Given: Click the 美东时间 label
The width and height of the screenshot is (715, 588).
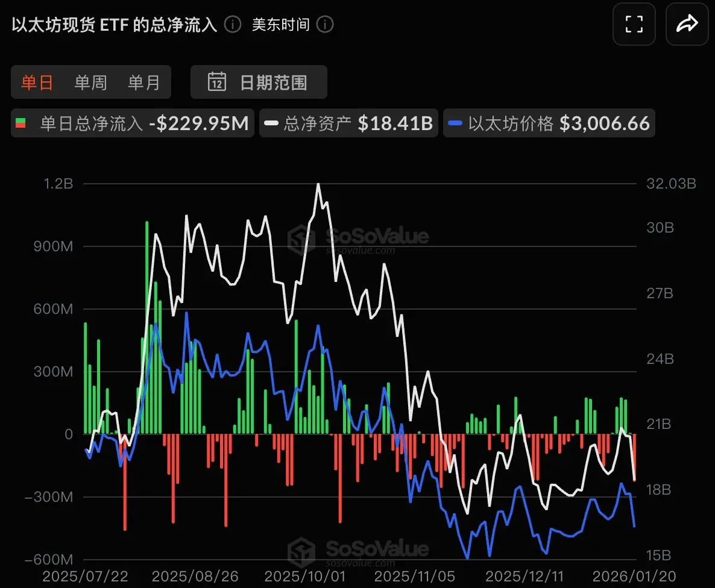Looking at the screenshot, I should pyautogui.click(x=281, y=25).
